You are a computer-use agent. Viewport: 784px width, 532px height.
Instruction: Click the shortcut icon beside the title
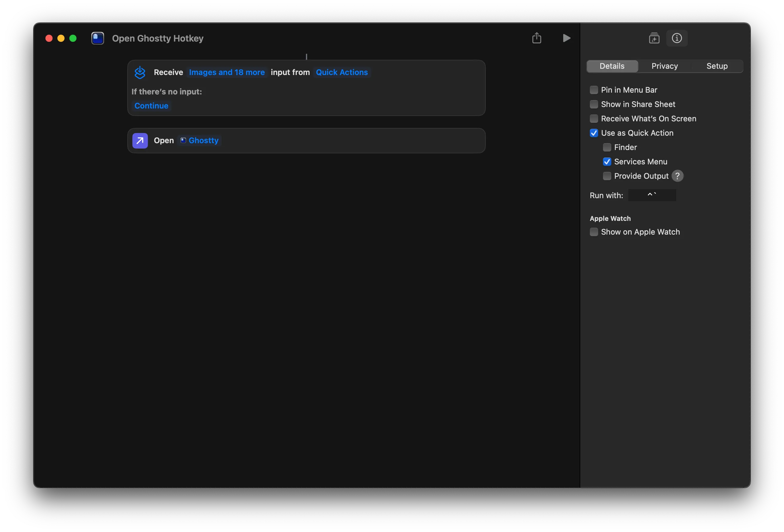pos(97,38)
